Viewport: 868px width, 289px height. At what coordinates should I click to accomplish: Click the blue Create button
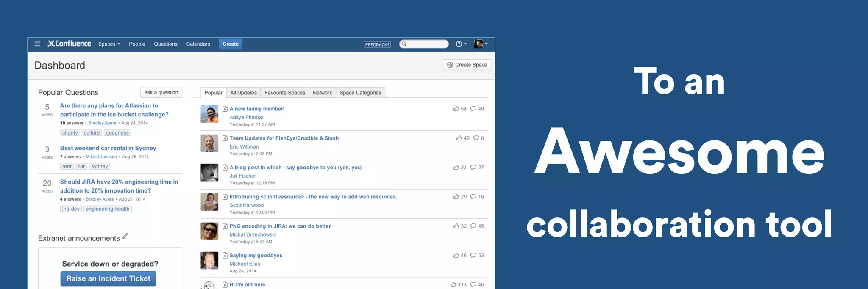(231, 44)
